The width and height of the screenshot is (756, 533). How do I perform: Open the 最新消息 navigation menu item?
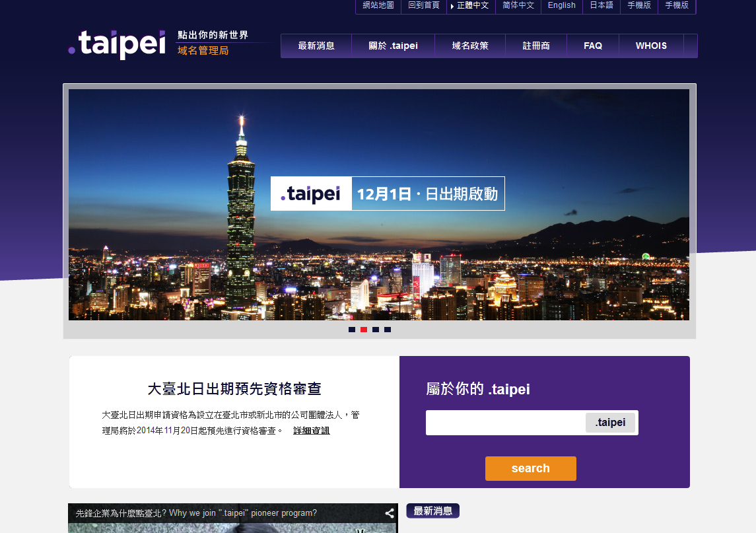tap(316, 46)
